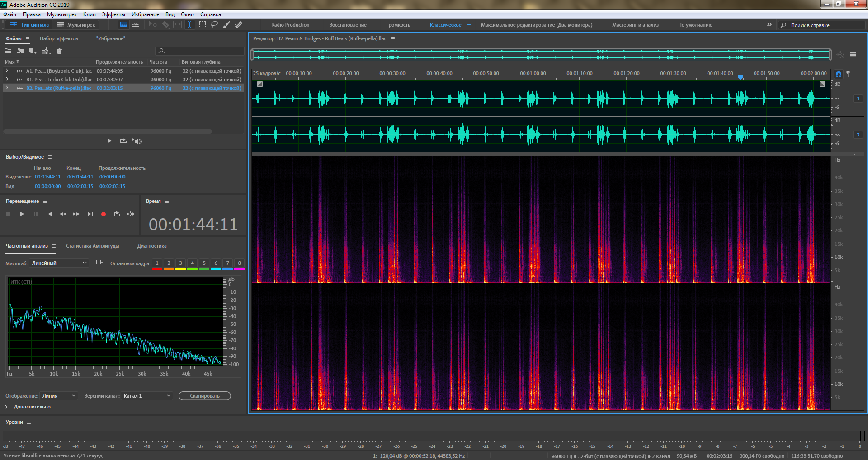868x460 pixels.
Task: Click the Open File folder icon
Action: click(x=8, y=51)
